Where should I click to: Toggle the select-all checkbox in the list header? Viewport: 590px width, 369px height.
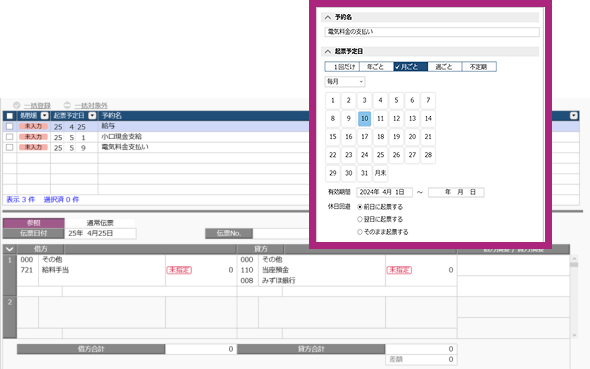coord(10,116)
